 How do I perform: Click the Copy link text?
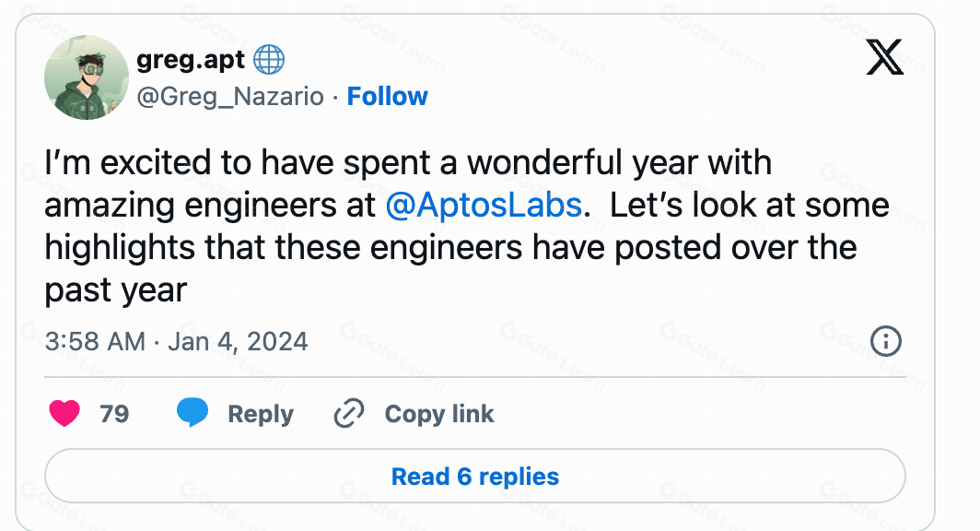coord(439,414)
